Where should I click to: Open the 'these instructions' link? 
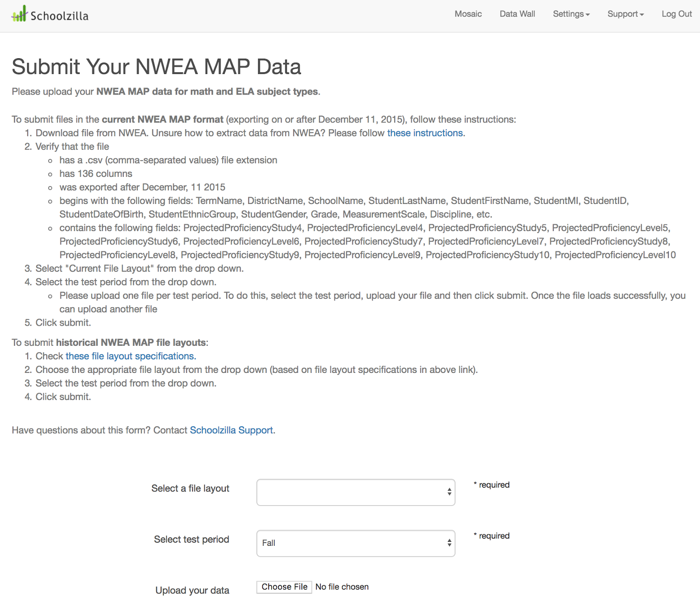click(x=425, y=133)
